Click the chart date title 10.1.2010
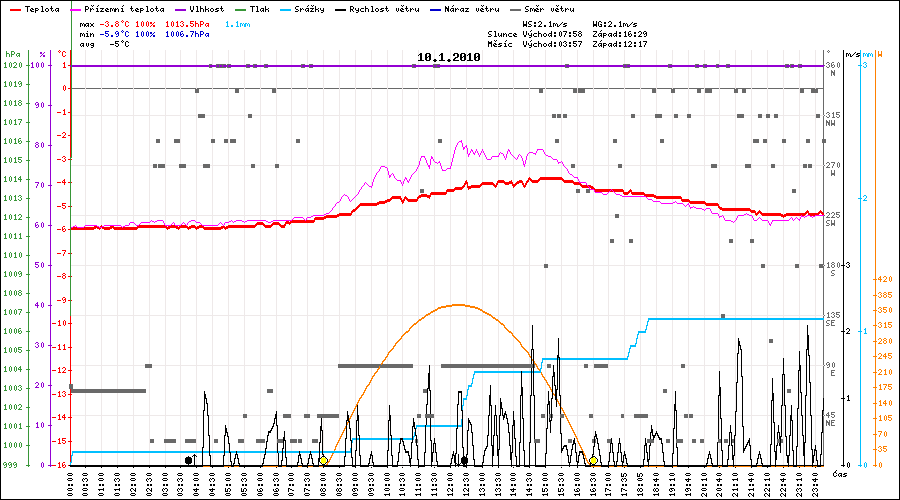The image size is (900, 500). pyautogui.click(x=449, y=57)
